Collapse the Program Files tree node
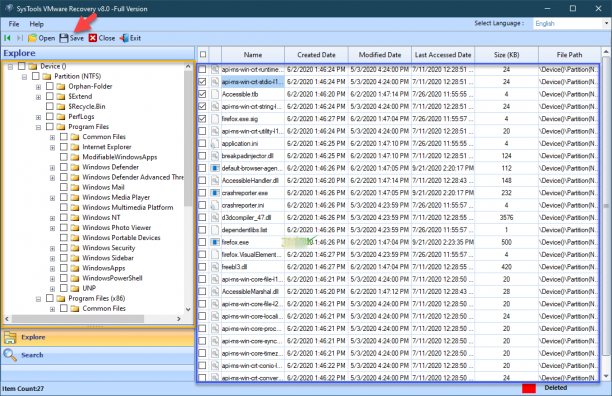 (38, 127)
